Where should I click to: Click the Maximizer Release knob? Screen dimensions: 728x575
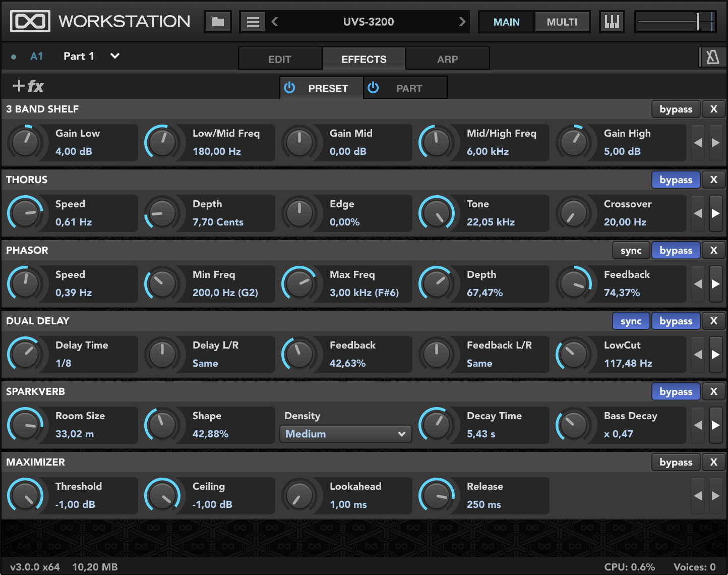pyautogui.click(x=437, y=496)
